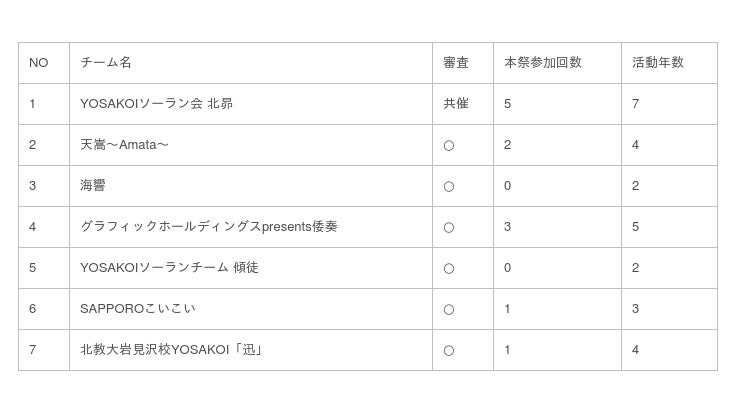Select the circle mark for SAPPOROこいこい
This screenshot has width=740, height=411.
pos(449,310)
